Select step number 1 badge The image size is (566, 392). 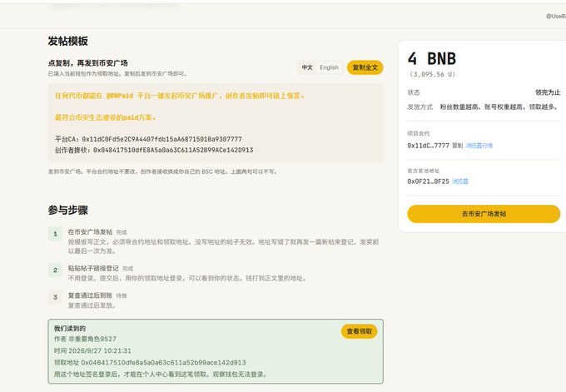[x=55, y=234]
